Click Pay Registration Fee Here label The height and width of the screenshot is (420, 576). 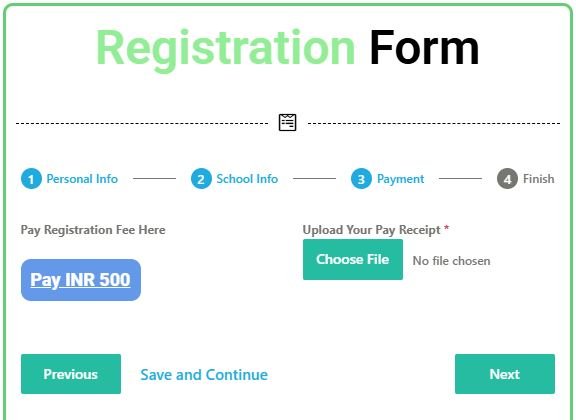pyautogui.click(x=93, y=230)
